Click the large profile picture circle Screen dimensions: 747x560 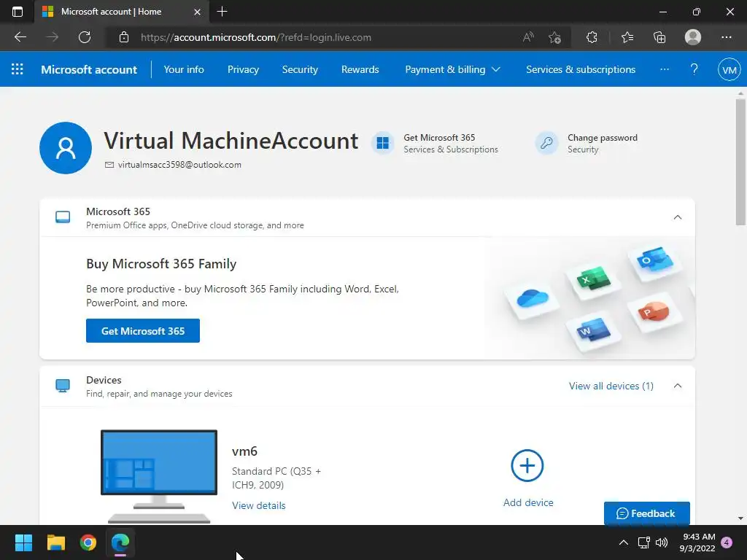pyautogui.click(x=66, y=147)
